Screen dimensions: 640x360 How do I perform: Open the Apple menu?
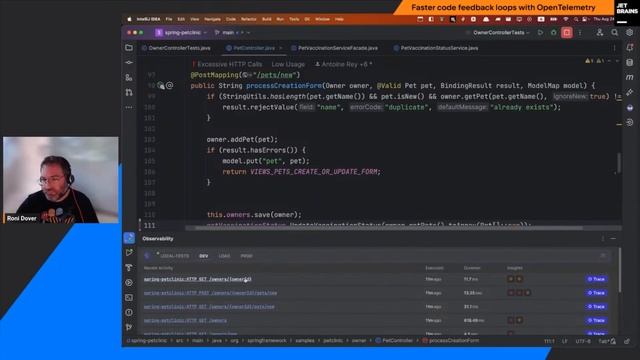click(x=129, y=19)
